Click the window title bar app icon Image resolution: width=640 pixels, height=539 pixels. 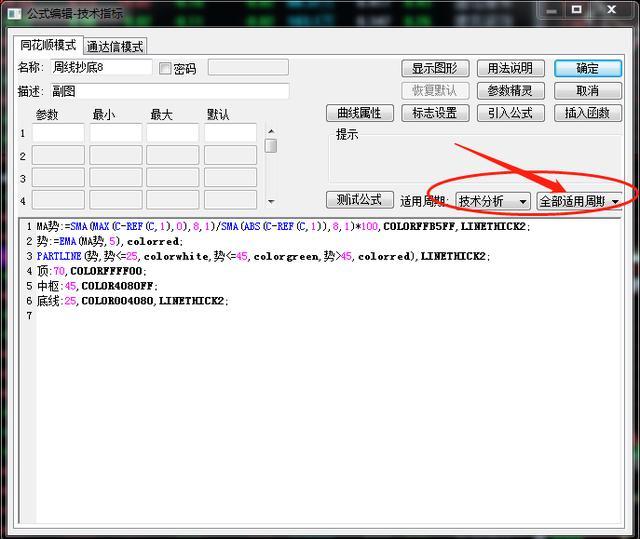coord(14,13)
